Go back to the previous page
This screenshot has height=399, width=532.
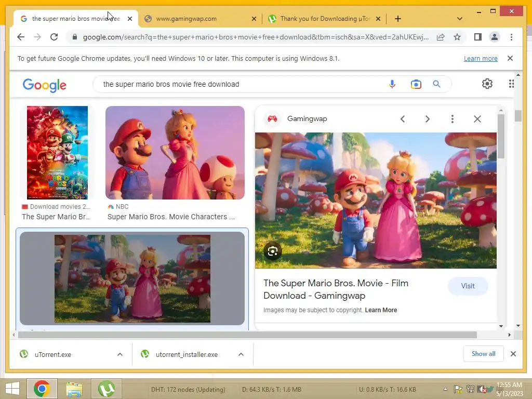(21, 37)
